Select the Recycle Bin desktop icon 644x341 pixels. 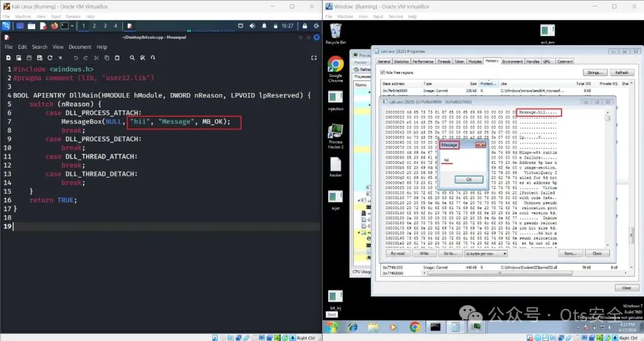(x=336, y=34)
